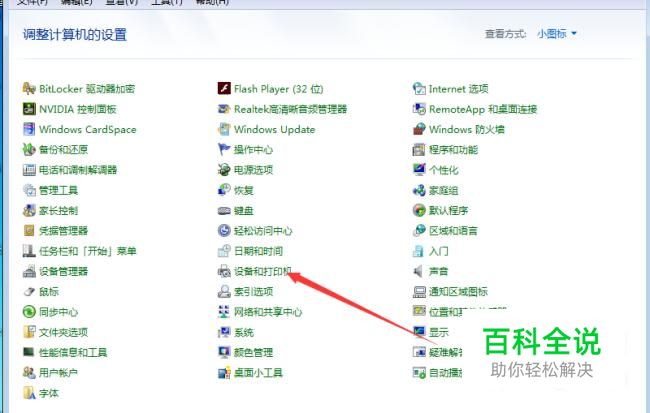The width and height of the screenshot is (650, 413).
Task: Open 凭据管理器 link
Action: coord(63,231)
